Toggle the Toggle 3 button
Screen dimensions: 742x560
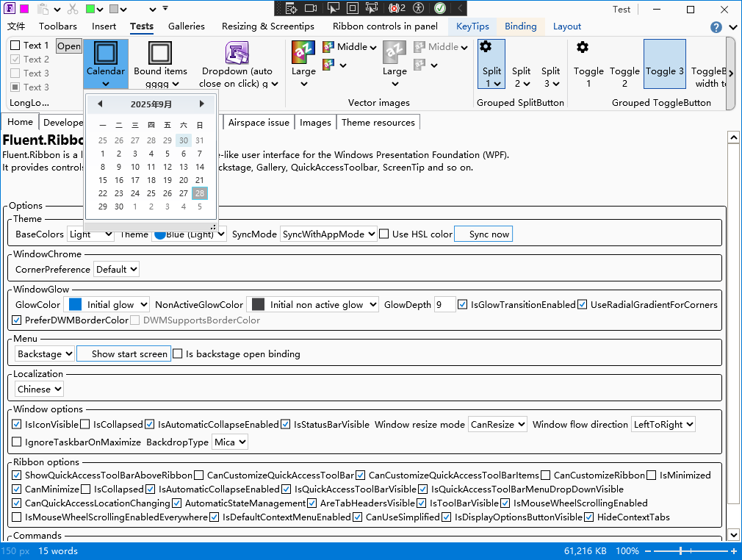pyautogui.click(x=664, y=64)
